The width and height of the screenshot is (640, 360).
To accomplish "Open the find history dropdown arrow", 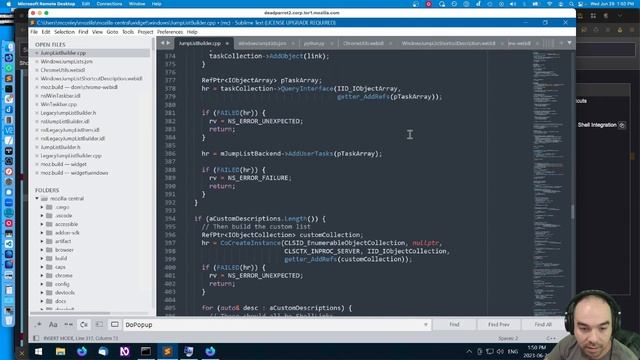I will [426, 324].
